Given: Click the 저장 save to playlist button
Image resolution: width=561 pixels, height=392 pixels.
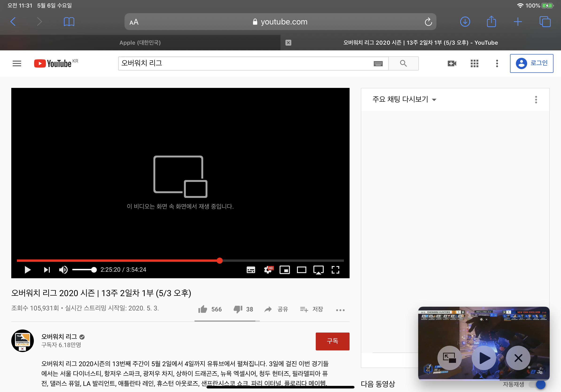Looking at the screenshot, I should coord(312,310).
